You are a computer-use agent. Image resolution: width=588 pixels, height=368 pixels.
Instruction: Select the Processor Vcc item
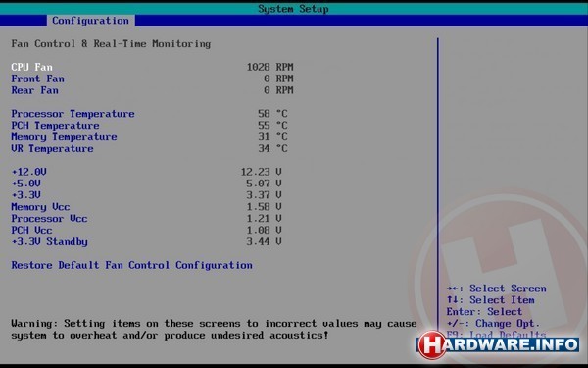click(49, 218)
